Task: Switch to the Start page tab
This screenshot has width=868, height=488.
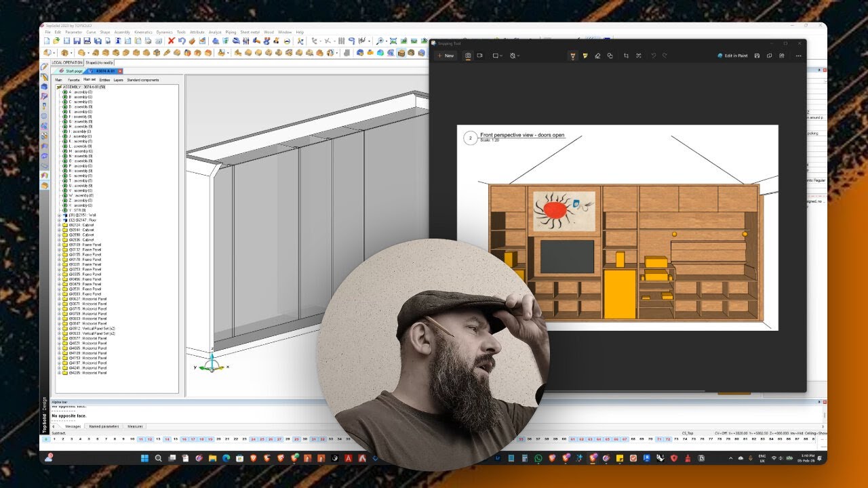Action: click(71, 71)
